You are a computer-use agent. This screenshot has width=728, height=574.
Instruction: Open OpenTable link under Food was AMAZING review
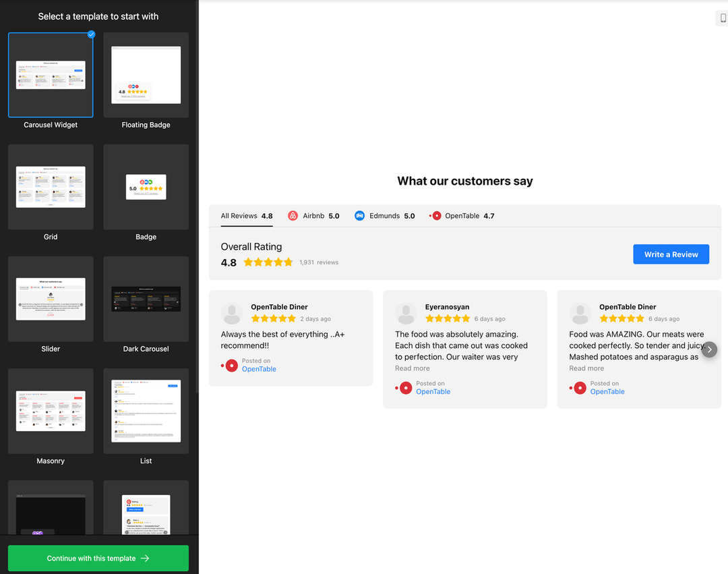[607, 392]
